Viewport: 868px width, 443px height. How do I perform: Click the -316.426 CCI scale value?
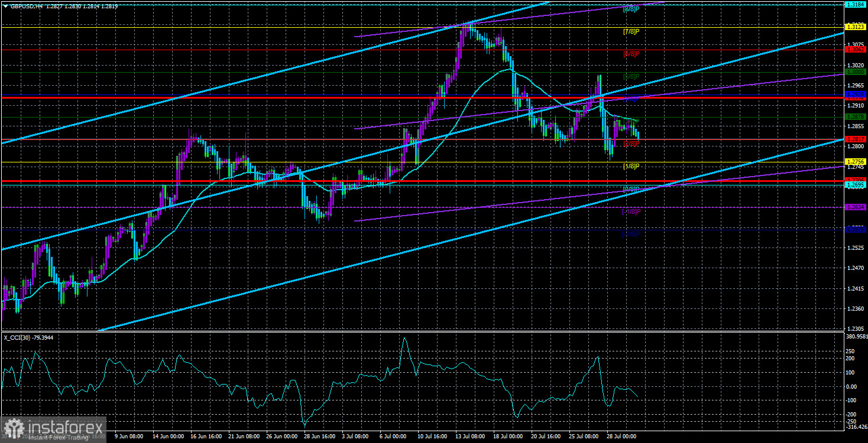[856, 426]
